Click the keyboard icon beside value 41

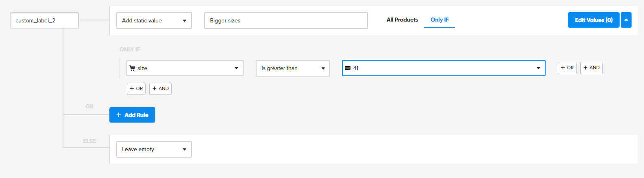click(x=348, y=68)
